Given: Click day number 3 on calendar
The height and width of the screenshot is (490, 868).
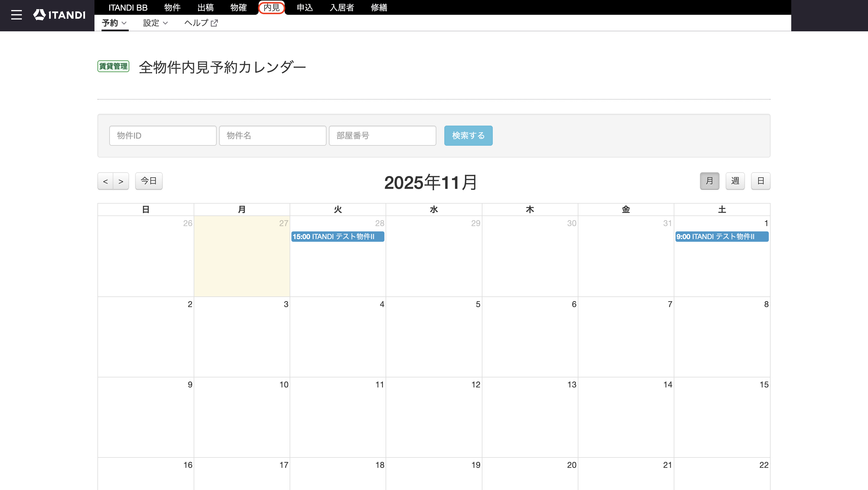Looking at the screenshot, I should (286, 304).
